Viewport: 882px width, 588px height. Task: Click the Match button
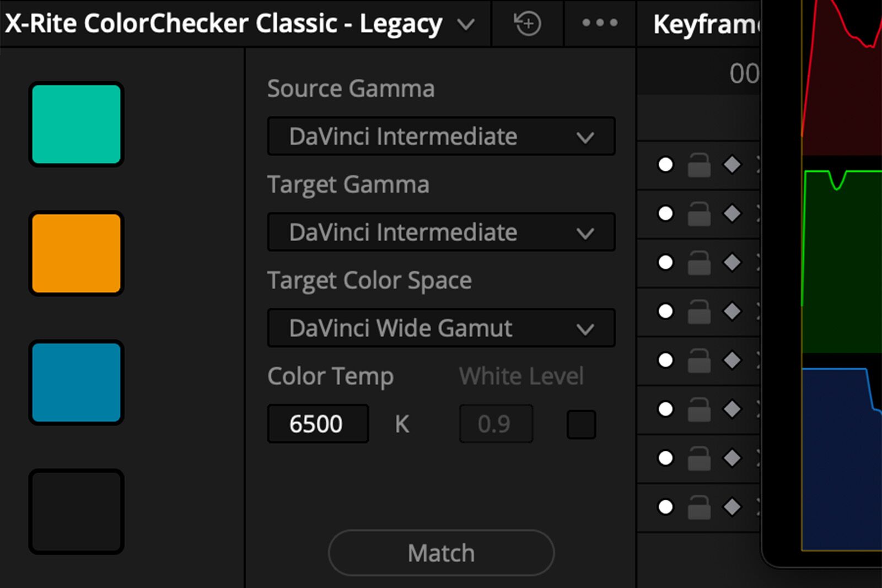coord(441,553)
